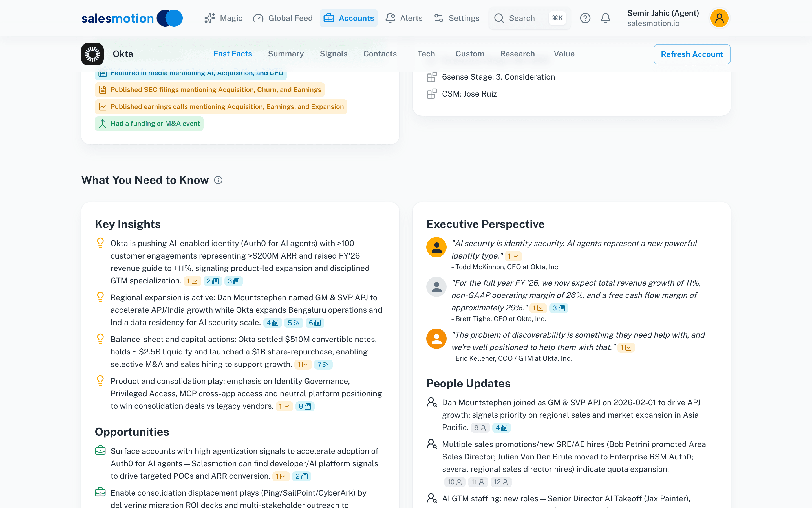Open contact badge 11 under sales promotions update
The height and width of the screenshot is (508, 812).
[478, 482]
